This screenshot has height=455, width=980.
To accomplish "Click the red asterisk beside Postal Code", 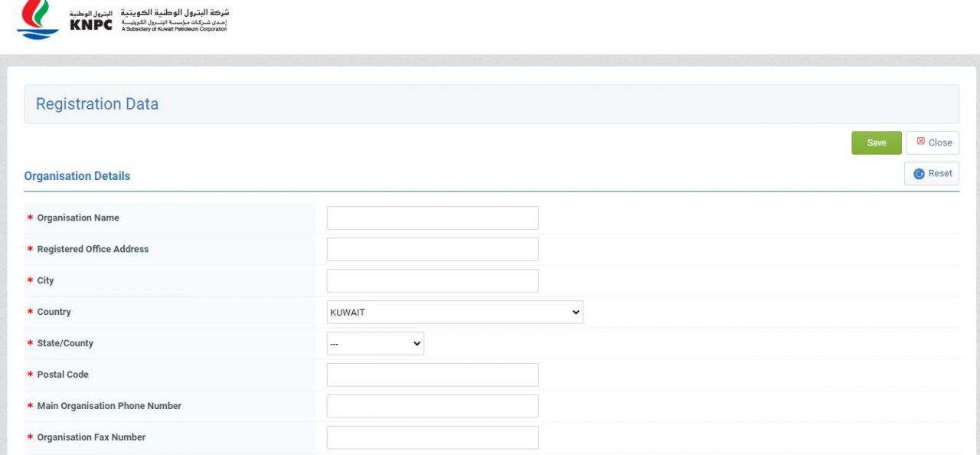I will 28,375.
